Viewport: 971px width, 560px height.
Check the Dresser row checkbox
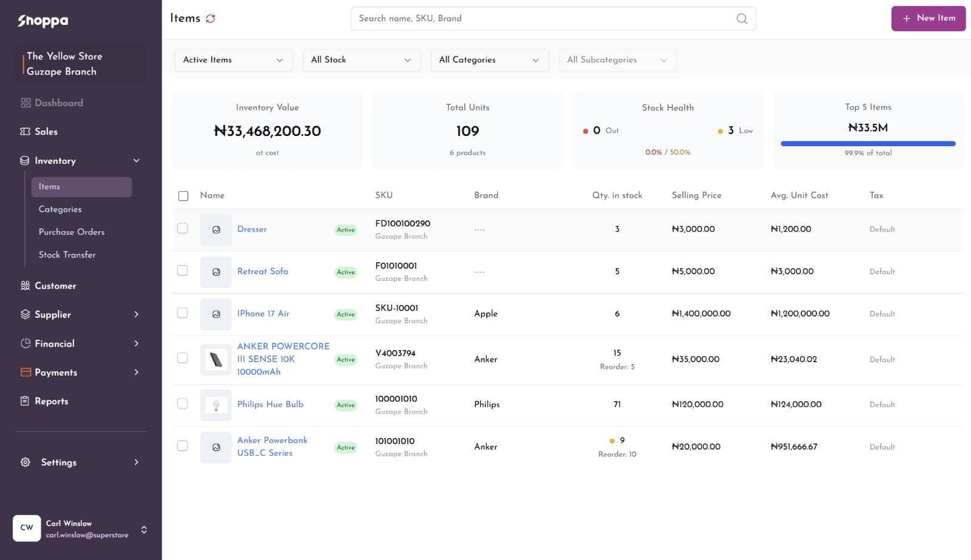tap(182, 228)
